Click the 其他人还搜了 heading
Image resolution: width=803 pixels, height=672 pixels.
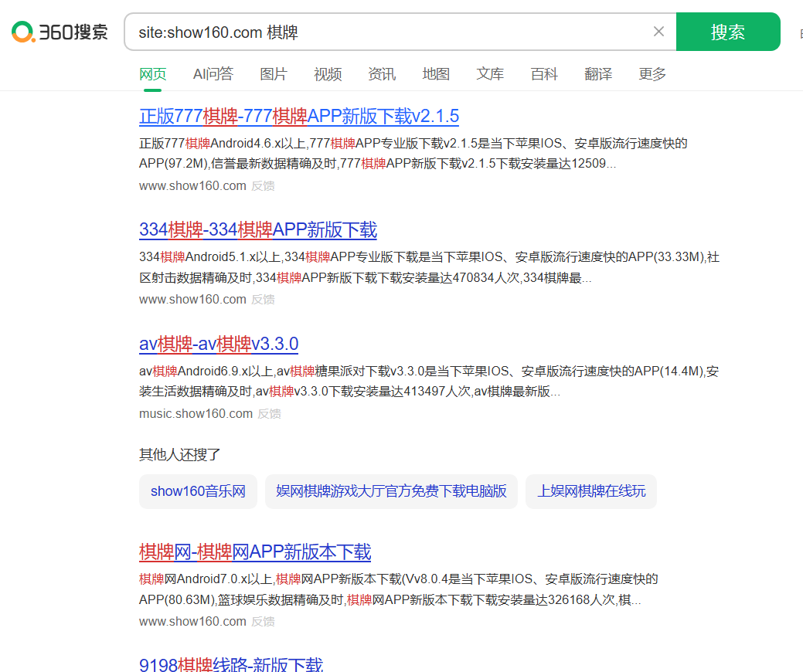click(x=179, y=454)
